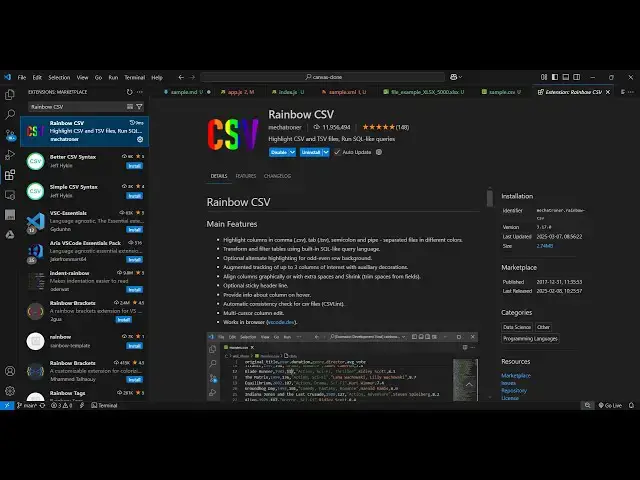Expand the Uninstall button dropdown arrow
640x480 pixels.
click(x=326, y=152)
